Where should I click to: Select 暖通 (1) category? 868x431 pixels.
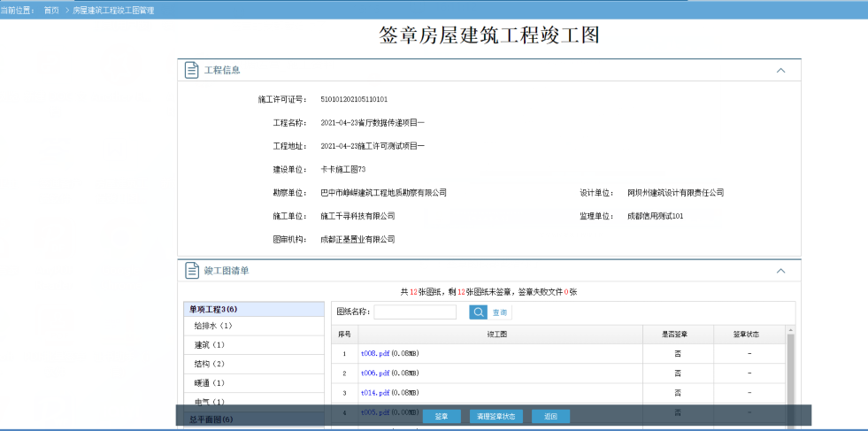coord(254,383)
